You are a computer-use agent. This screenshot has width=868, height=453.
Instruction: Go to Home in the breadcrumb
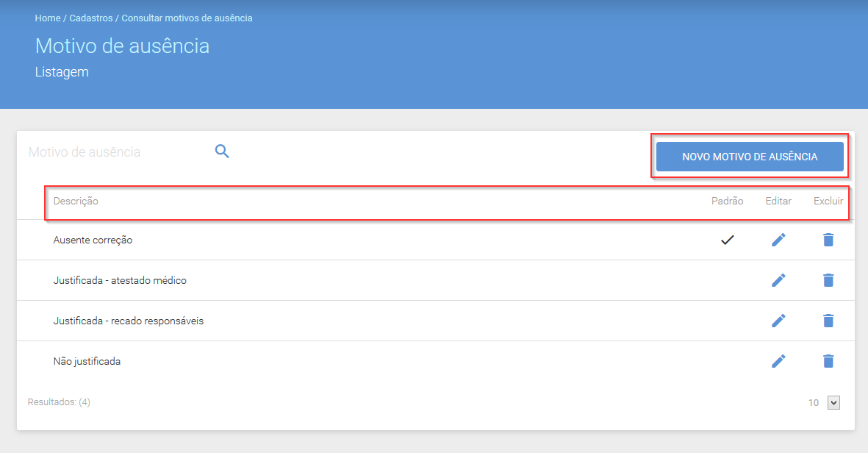click(x=48, y=18)
